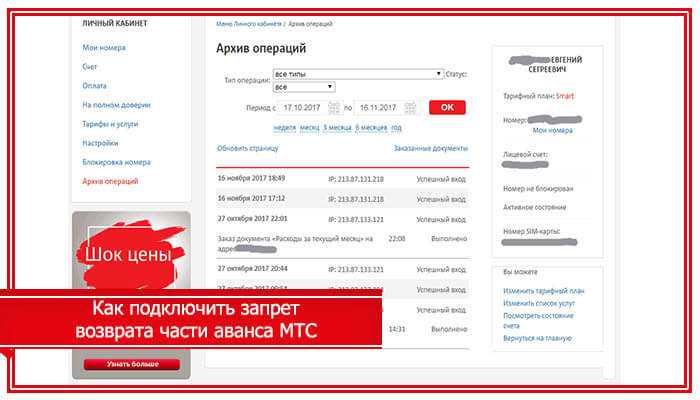Select the '6 месяцев' period shortcut
The image size is (700, 400).
click(371, 128)
